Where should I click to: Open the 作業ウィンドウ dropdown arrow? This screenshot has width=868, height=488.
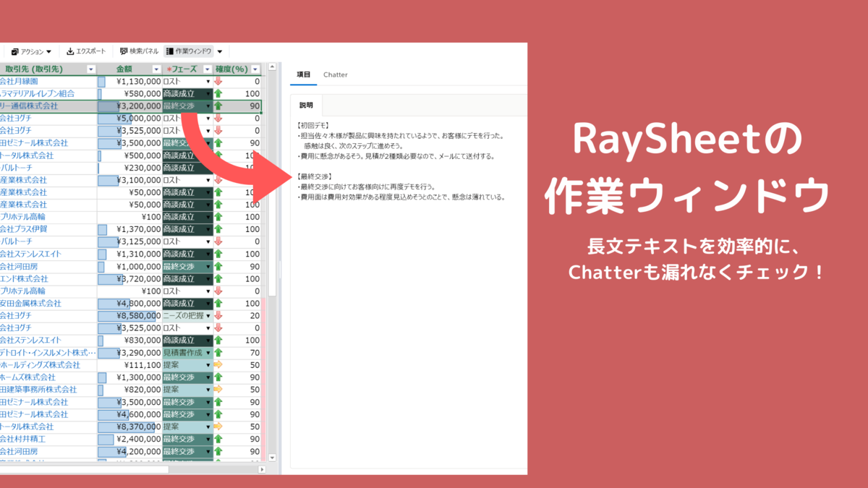tap(219, 51)
